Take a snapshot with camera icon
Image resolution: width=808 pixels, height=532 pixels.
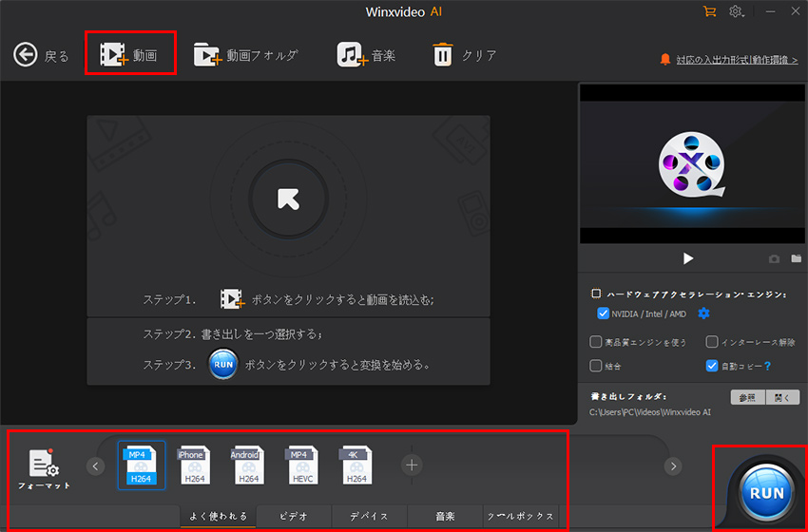coord(774,258)
